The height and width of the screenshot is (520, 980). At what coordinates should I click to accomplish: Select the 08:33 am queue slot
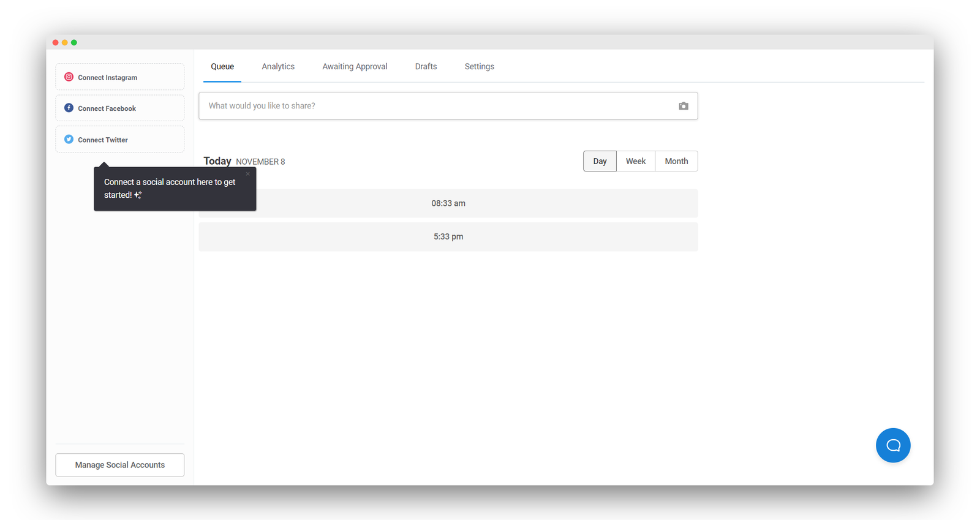coord(448,203)
